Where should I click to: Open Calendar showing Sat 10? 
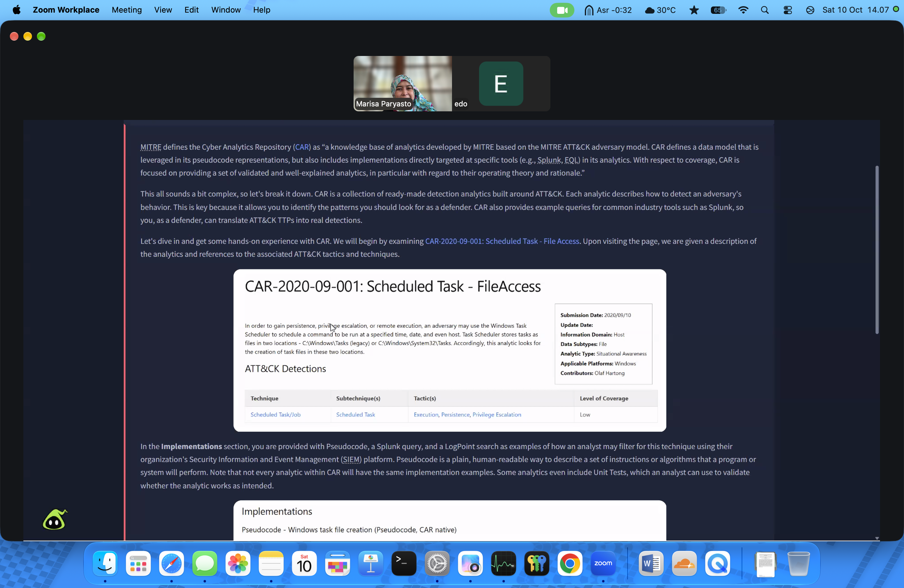(304, 563)
